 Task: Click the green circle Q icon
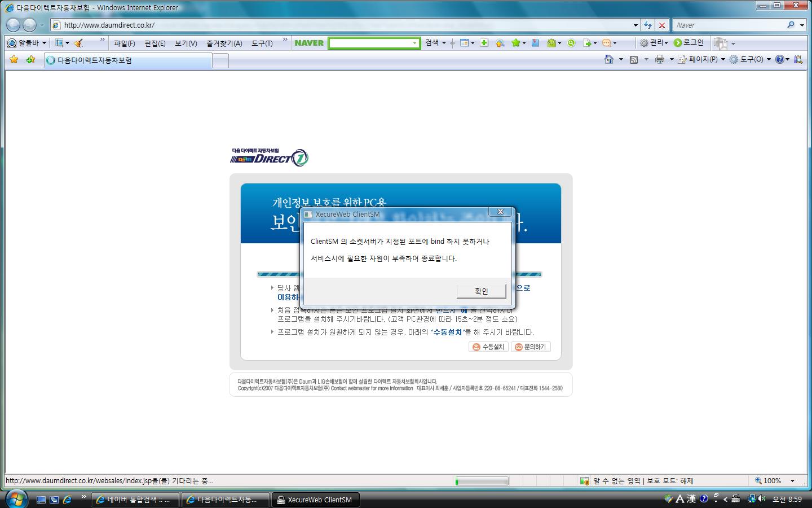pyautogui.click(x=571, y=43)
